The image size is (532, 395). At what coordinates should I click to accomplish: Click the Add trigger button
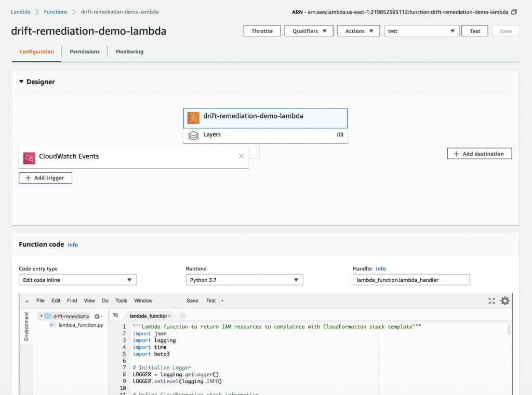point(45,178)
